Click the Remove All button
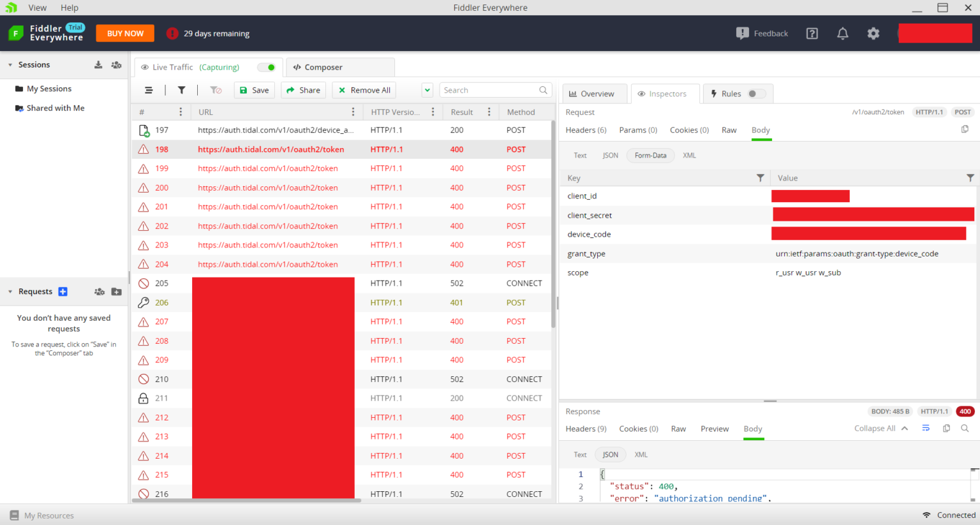The height and width of the screenshot is (525, 980). point(364,91)
